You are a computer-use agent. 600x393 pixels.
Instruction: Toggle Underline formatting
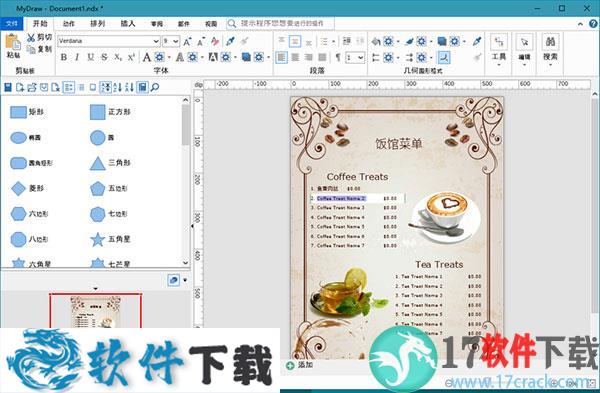(91, 57)
